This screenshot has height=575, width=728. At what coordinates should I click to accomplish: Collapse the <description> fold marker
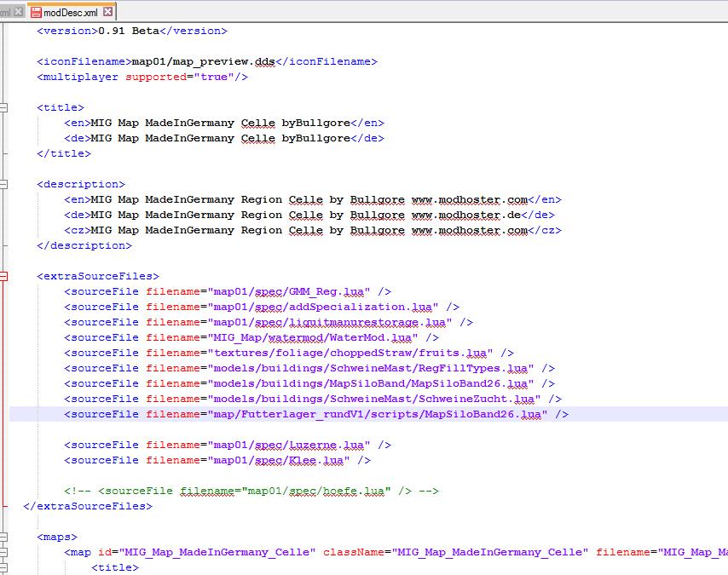click(x=3, y=184)
